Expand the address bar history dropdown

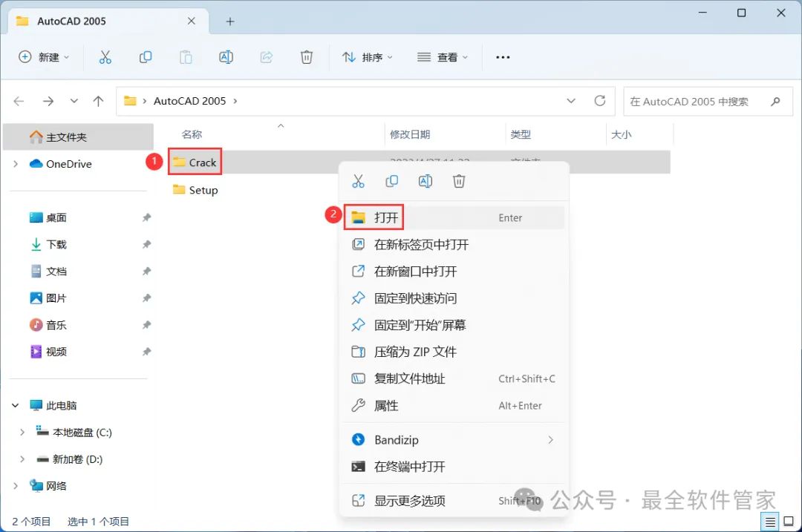pos(571,101)
